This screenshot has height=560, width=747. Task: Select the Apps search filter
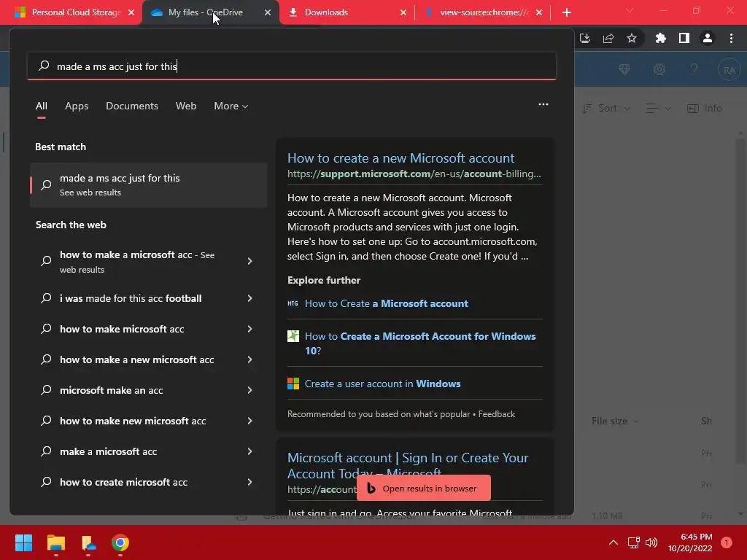[77, 106]
